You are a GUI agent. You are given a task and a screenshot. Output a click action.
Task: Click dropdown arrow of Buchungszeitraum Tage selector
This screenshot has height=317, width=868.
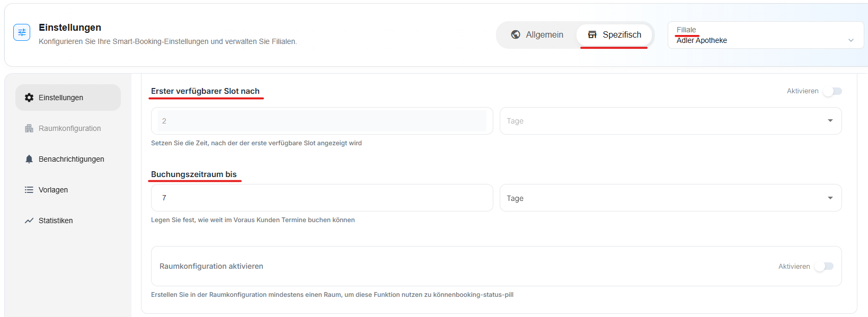pos(830,198)
